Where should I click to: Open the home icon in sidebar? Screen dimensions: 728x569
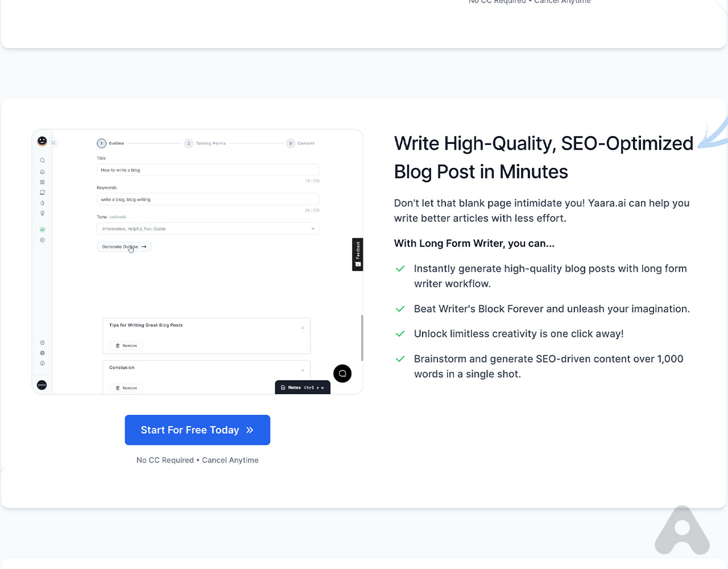click(x=42, y=172)
